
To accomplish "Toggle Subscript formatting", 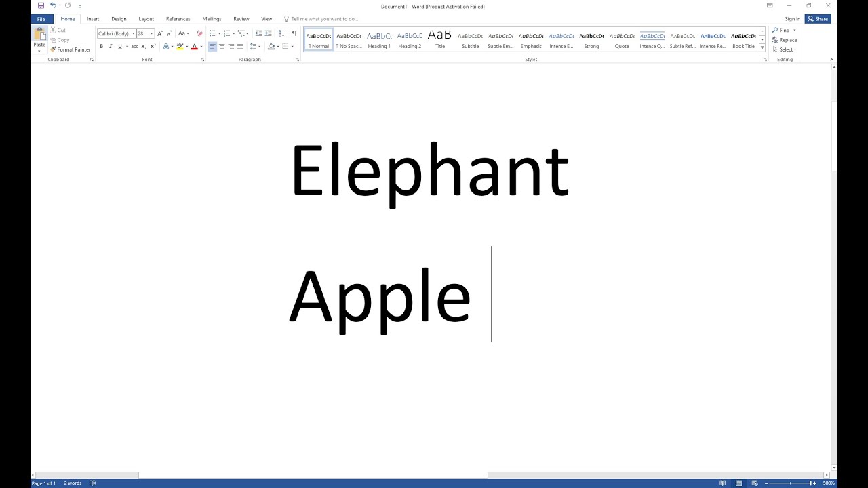I will click(x=144, y=47).
